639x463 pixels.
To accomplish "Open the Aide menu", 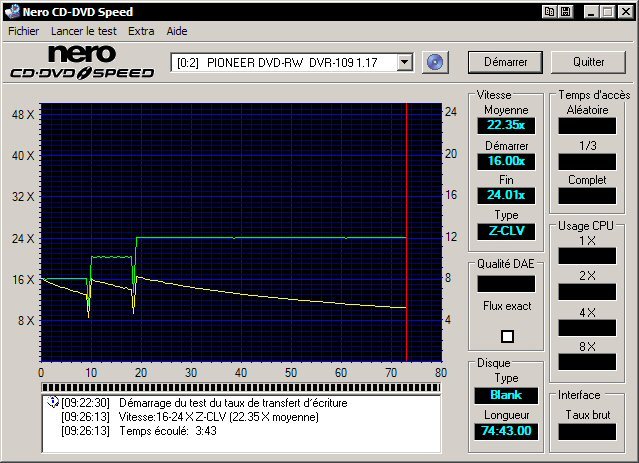I will 177,31.
